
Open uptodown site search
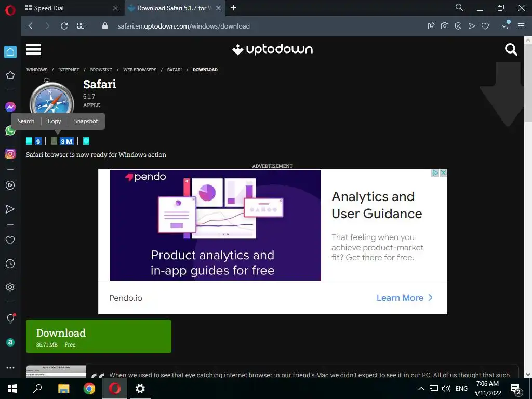(511, 49)
